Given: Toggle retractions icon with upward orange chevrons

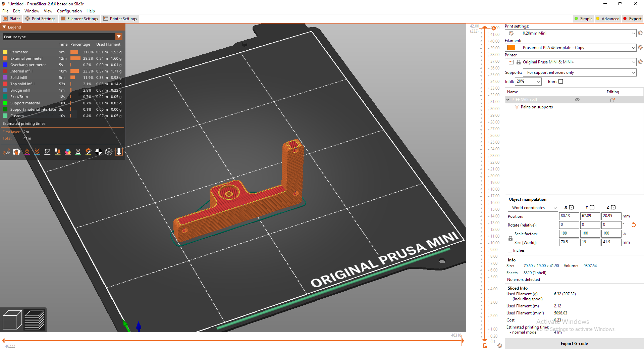Looking at the screenshot, I should [27, 152].
